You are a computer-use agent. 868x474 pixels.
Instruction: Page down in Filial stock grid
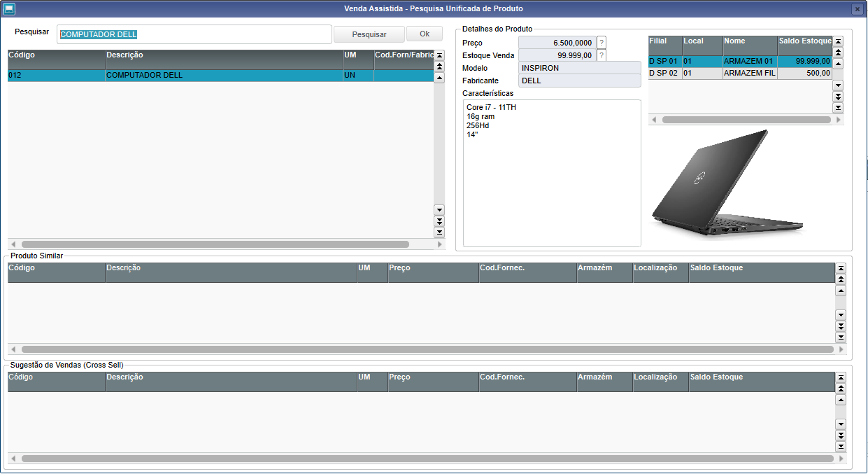839,97
